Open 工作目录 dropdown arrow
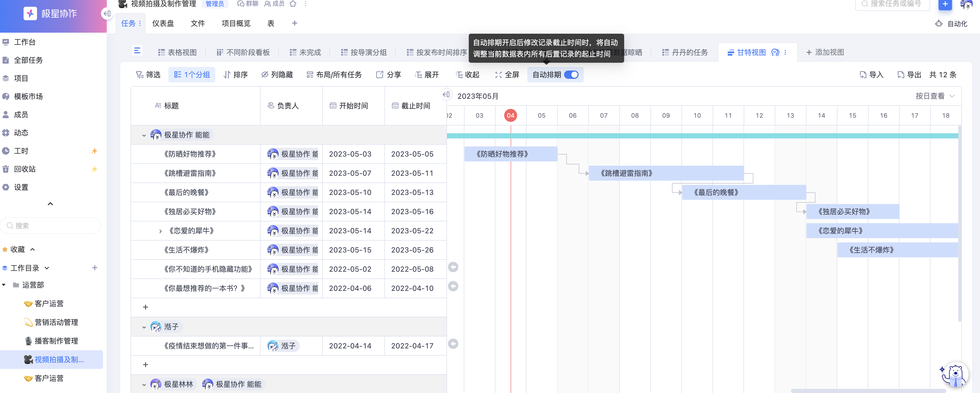980x393 pixels. click(47, 268)
